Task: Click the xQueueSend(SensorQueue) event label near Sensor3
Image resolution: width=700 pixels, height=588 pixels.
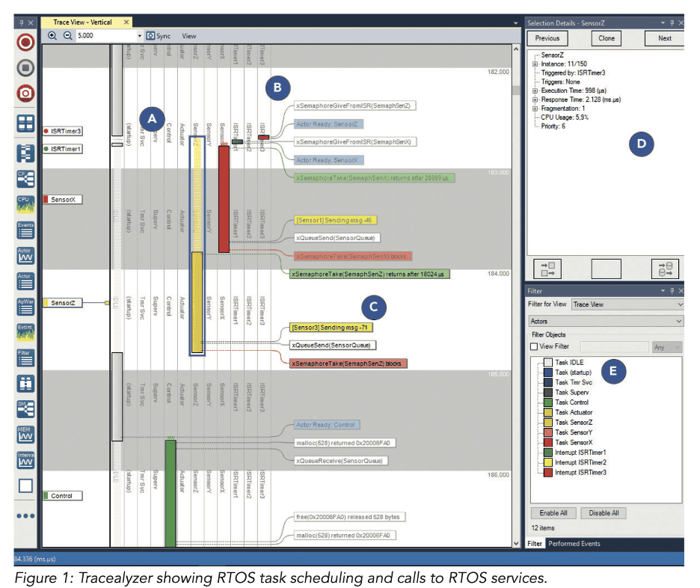Action: pos(333,345)
